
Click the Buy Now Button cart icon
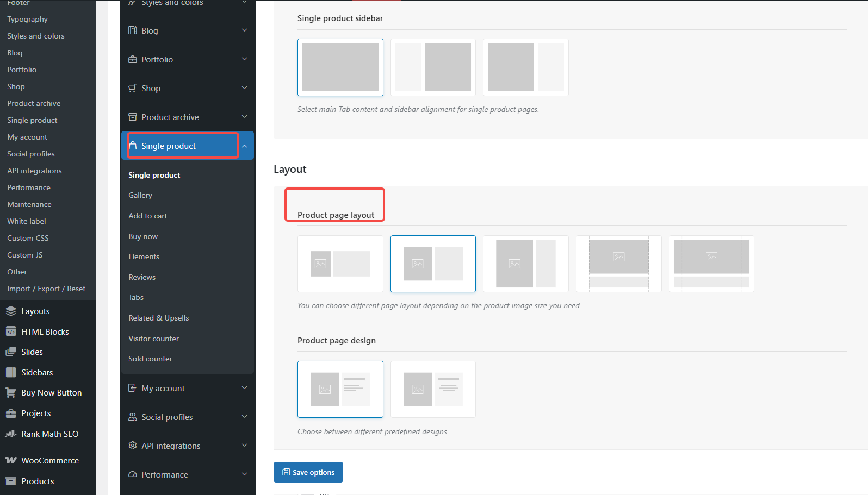coord(11,393)
